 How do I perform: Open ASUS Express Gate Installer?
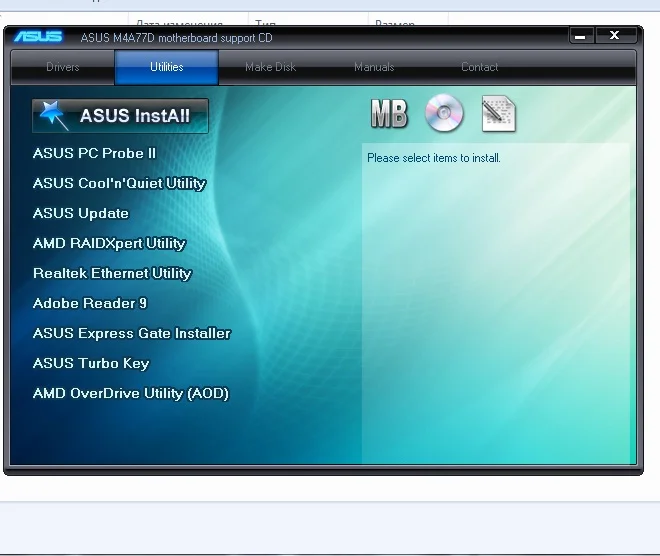click(x=132, y=333)
